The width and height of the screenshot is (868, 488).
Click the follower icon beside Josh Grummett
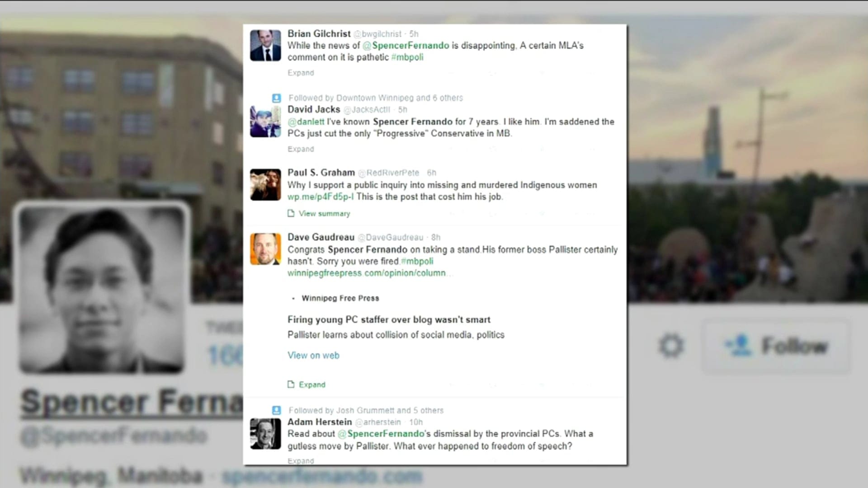276,410
